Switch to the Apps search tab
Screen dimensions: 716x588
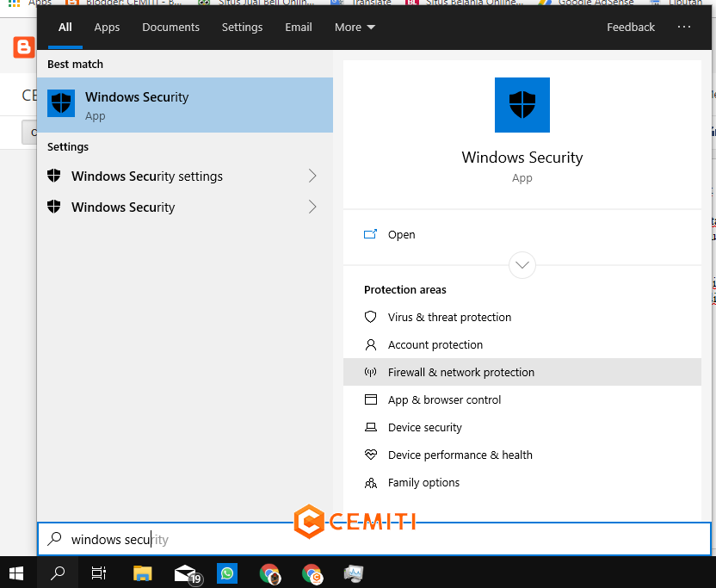point(107,28)
